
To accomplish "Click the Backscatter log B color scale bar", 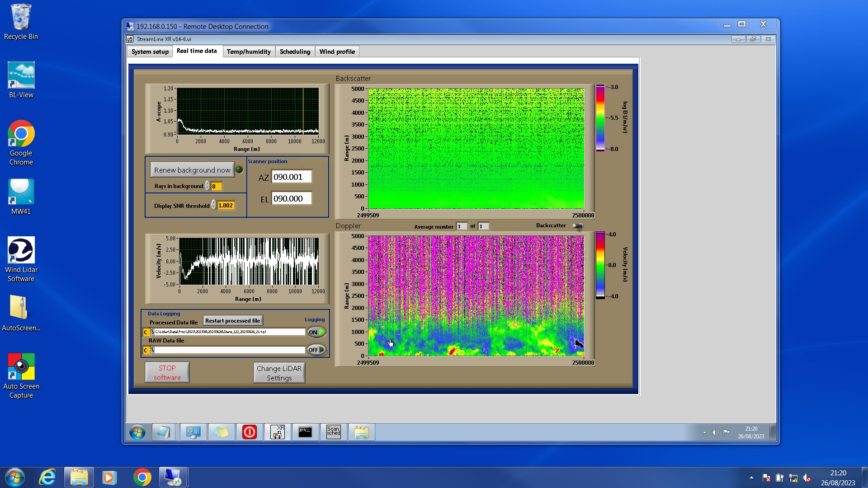I will (x=600, y=117).
